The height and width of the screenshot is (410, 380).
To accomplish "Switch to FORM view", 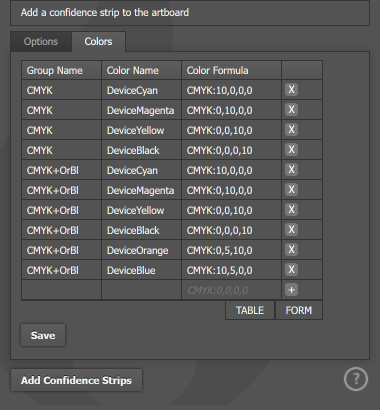I will (x=299, y=310).
